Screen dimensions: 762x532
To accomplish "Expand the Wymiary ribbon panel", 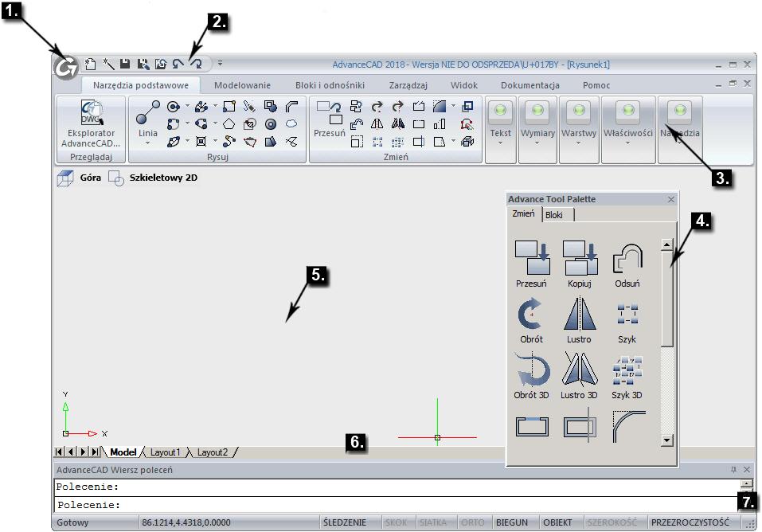I will point(537,129).
